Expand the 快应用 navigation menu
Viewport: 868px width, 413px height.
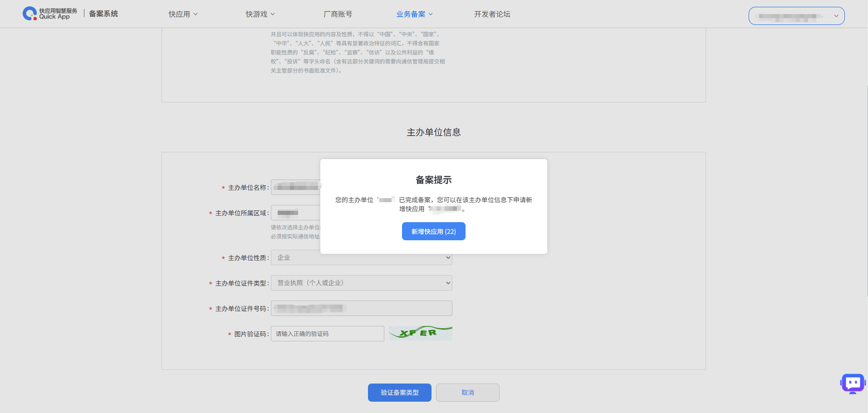point(183,14)
